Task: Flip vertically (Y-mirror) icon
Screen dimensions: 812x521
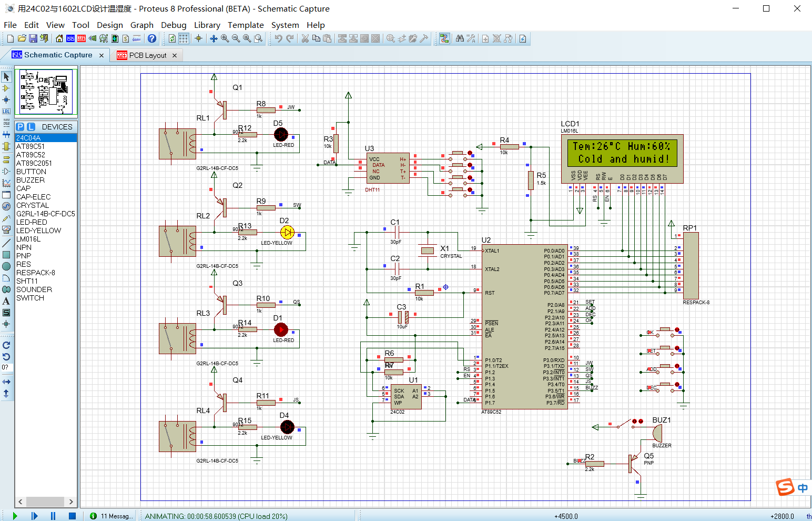Action: [6, 393]
